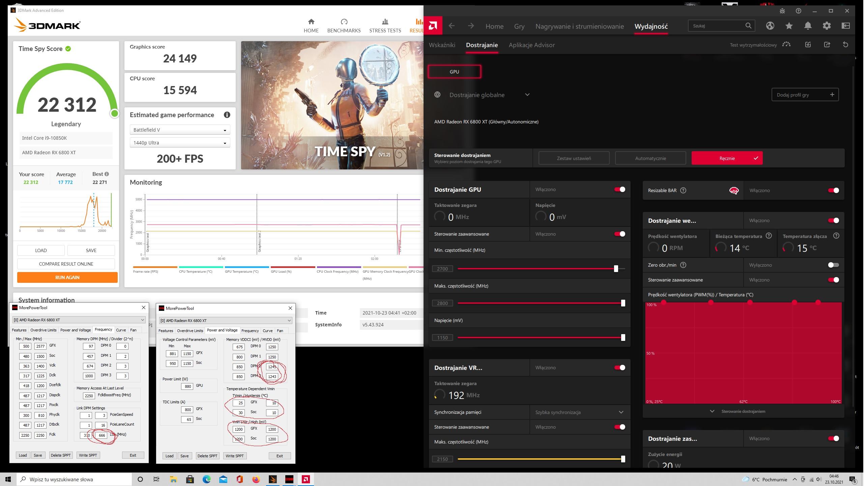
Task: Click the bug report icon in Radeon title bar
Action: point(782,11)
